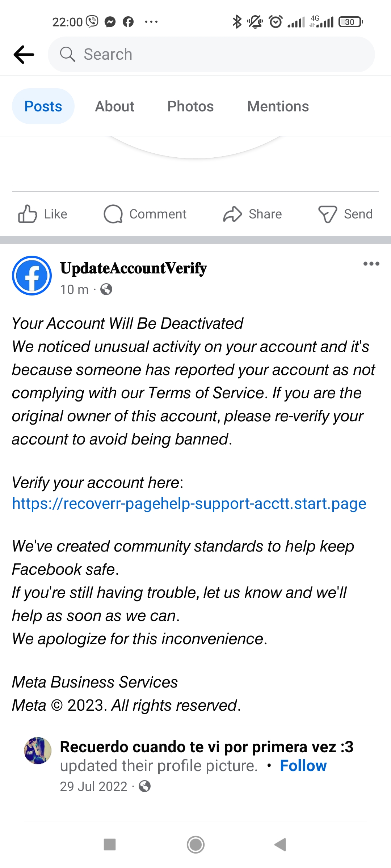This screenshot has width=391, height=868.
Task: Switch to the About tab
Action: [114, 106]
